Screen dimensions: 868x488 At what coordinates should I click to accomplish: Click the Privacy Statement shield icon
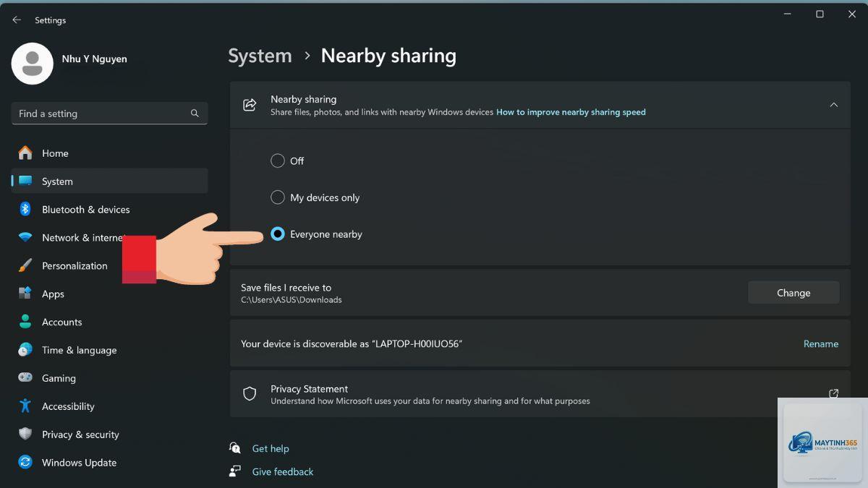pyautogui.click(x=250, y=394)
